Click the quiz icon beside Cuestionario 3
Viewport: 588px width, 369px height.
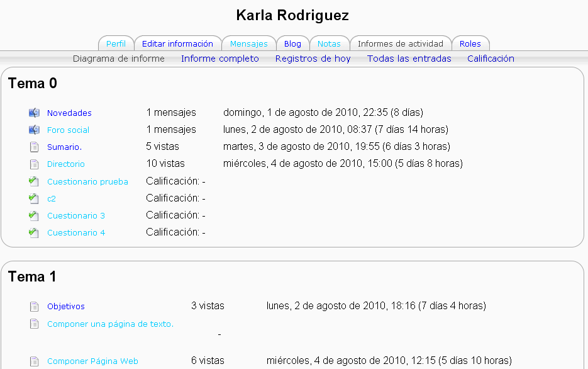(x=34, y=215)
